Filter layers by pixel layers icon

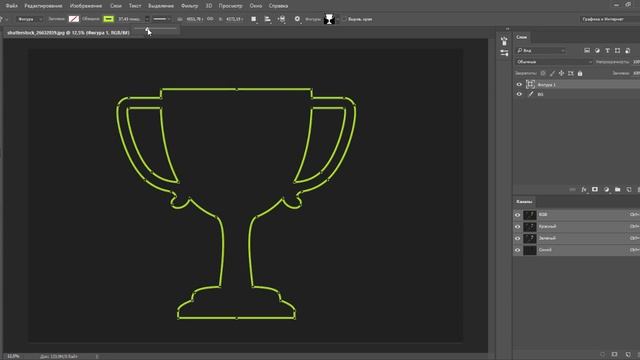tap(587, 51)
